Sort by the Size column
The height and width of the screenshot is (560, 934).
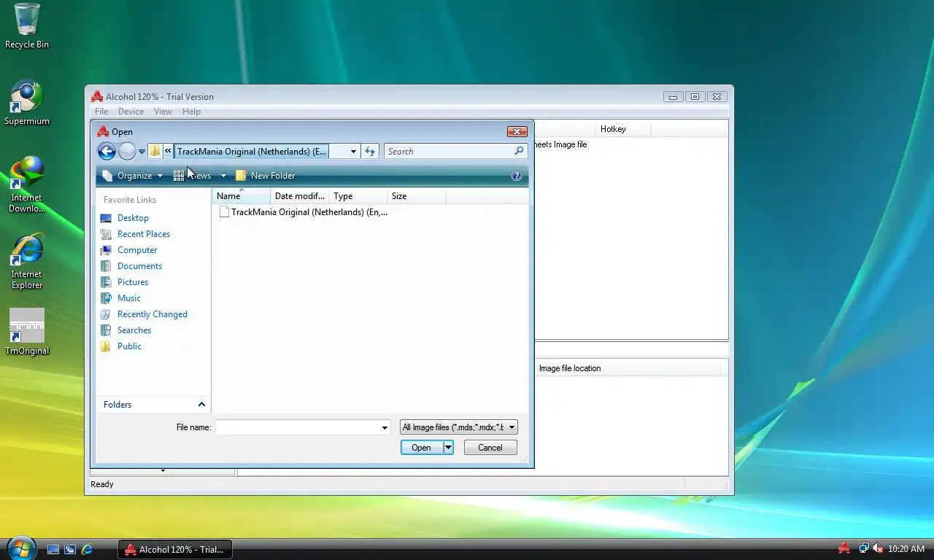coord(417,196)
